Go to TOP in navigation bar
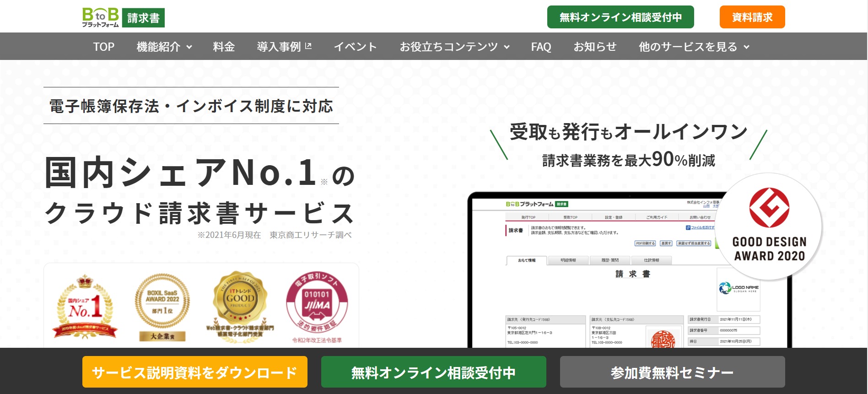This screenshot has width=868, height=394. pos(104,47)
